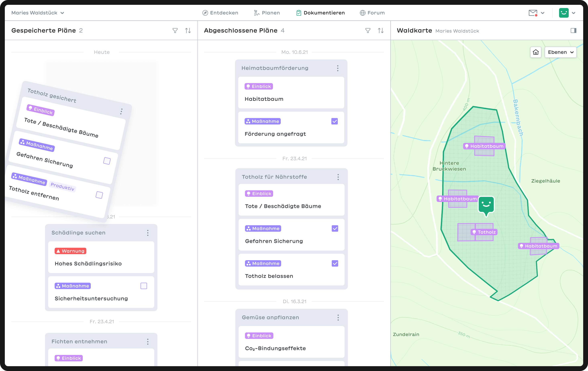Image resolution: width=588 pixels, height=371 pixels.
Task: Click the smiley location marker on map
Action: pos(486,206)
